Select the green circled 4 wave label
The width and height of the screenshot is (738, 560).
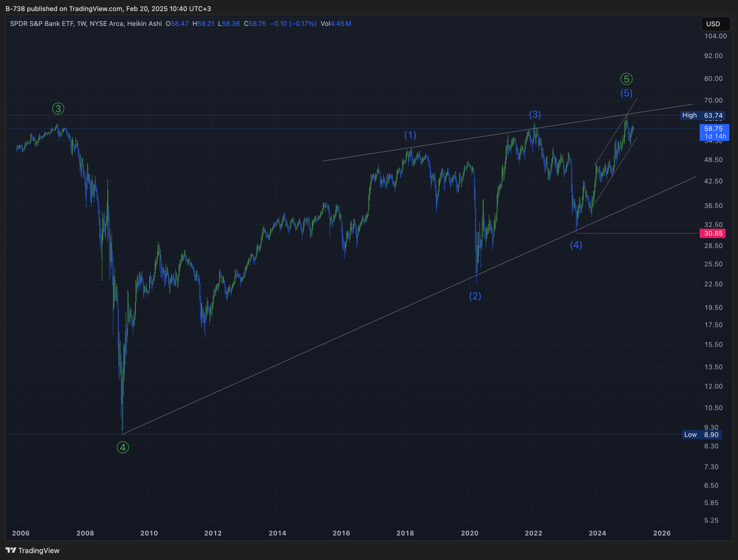(x=123, y=447)
